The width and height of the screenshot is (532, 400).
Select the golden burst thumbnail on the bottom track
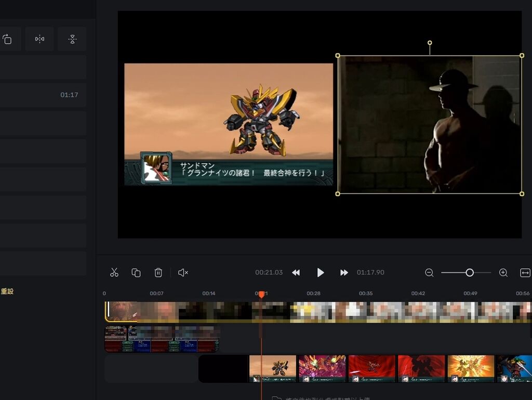[x=471, y=369]
